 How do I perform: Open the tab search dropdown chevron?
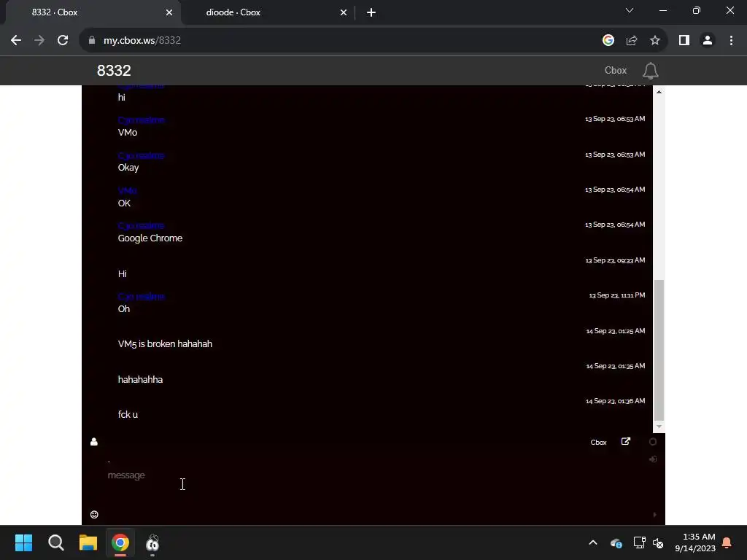pos(630,10)
